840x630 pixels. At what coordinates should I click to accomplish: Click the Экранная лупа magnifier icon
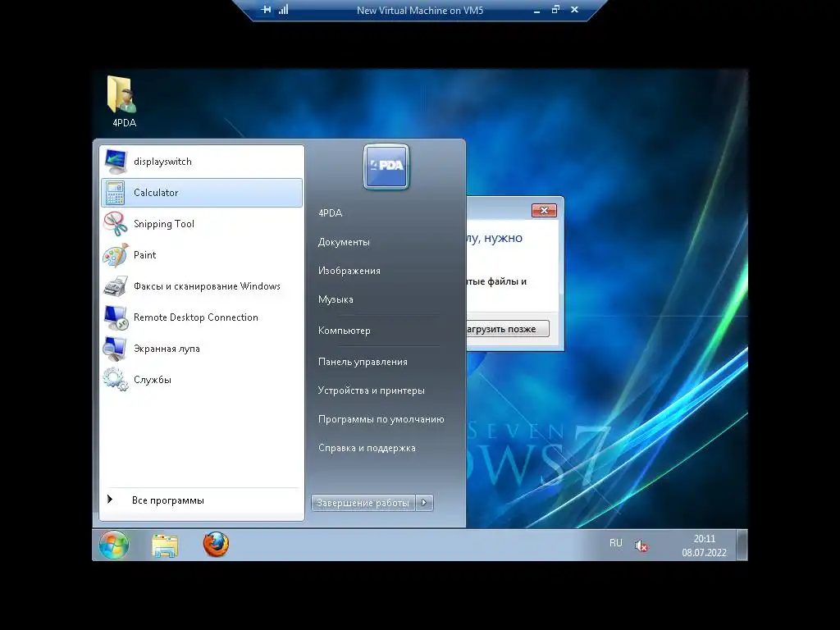point(115,349)
